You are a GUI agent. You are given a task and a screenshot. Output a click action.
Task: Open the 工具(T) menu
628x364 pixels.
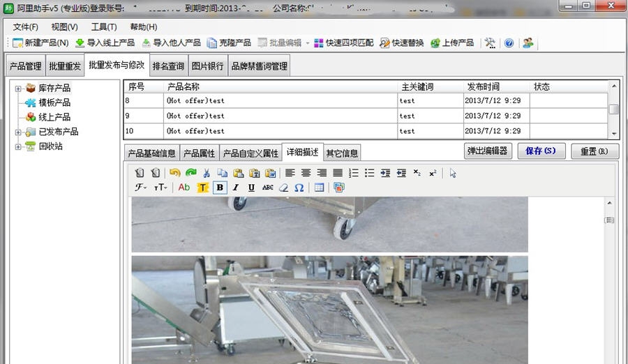pyautogui.click(x=103, y=27)
